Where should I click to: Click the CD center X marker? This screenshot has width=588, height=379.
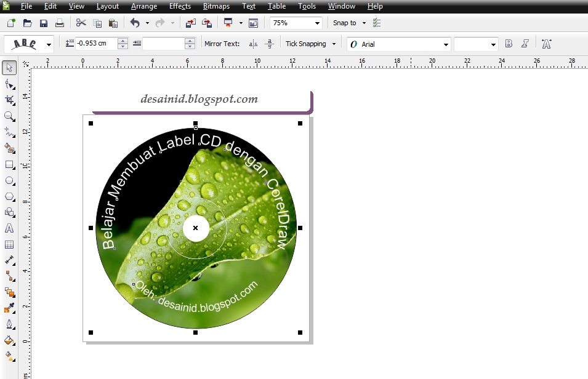point(195,228)
